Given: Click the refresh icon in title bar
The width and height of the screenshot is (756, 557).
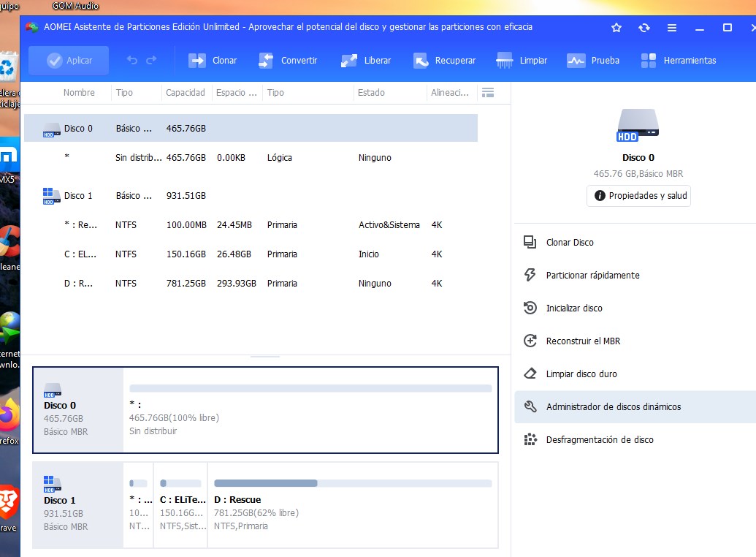Looking at the screenshot, I should click(644, 28).
